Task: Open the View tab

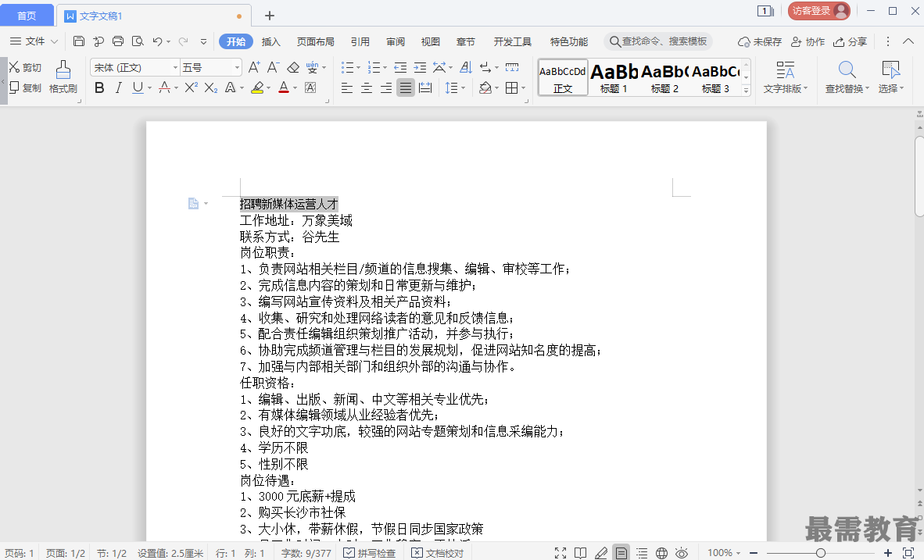Action: pyautogui.click(x=430, y=41)
